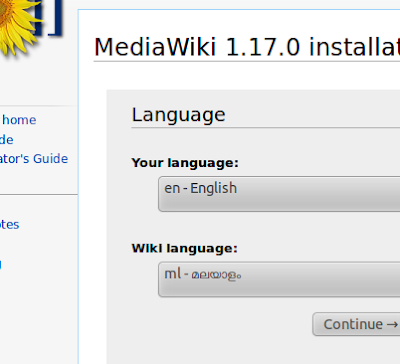Click the yellow sunflower petals of the logo
This screenshot has width=400, height=364.
coord(20,28)
